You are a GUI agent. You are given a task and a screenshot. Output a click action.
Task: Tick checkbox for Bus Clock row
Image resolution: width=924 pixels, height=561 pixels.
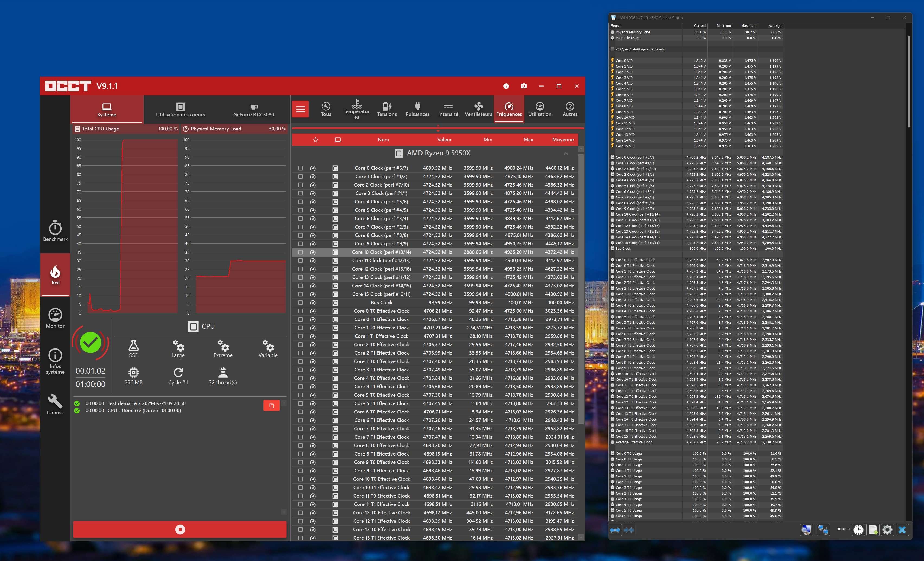tap(300, 302)
